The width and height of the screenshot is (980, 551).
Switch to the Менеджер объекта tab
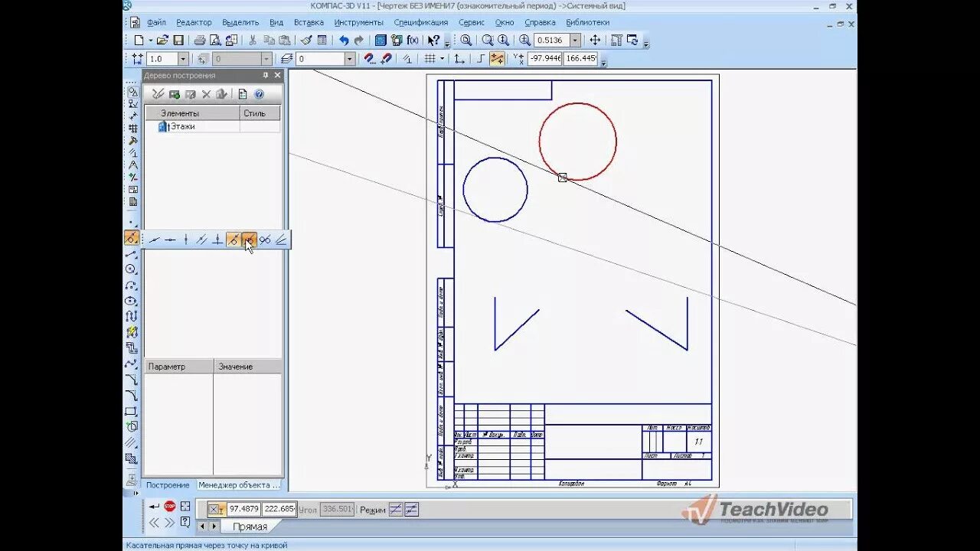pos(240,485)
